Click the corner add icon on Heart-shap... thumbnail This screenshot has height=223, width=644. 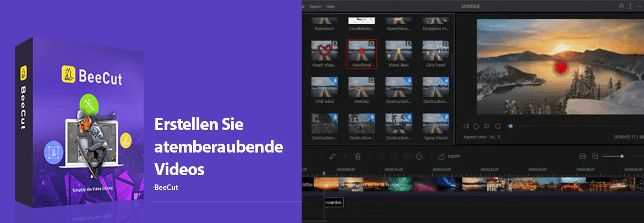[x=335, y=43]
